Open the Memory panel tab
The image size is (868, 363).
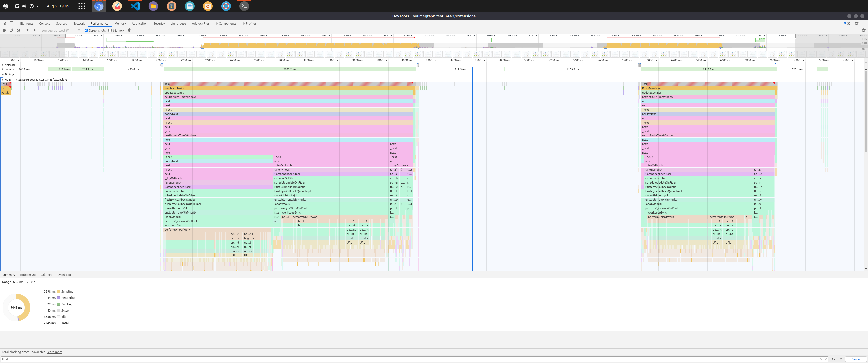coord(120,24)
